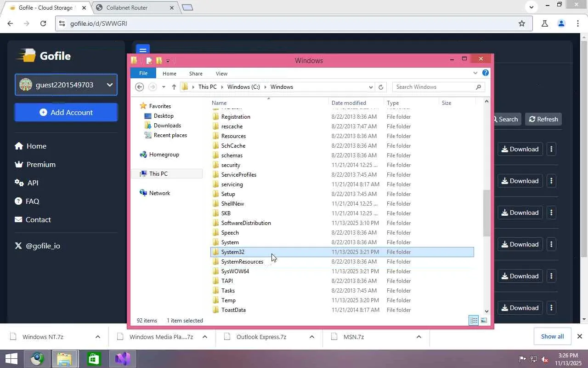Open options for Windows NT.7z download
This screenshot has height=368, width=588.
[97, 337]
